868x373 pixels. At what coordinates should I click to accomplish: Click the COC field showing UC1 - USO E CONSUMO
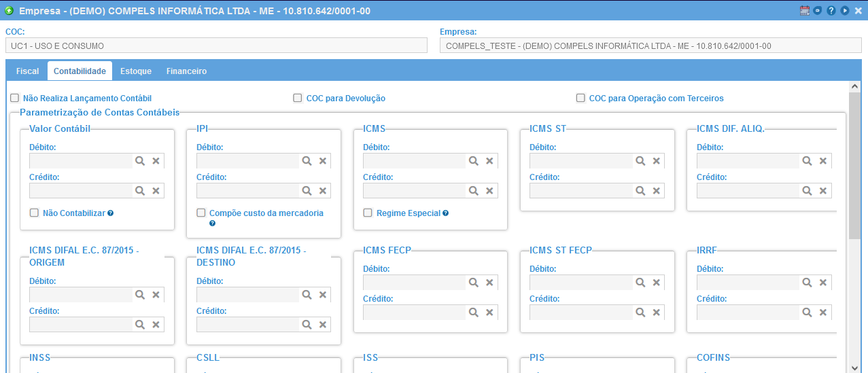coord(216,46)
